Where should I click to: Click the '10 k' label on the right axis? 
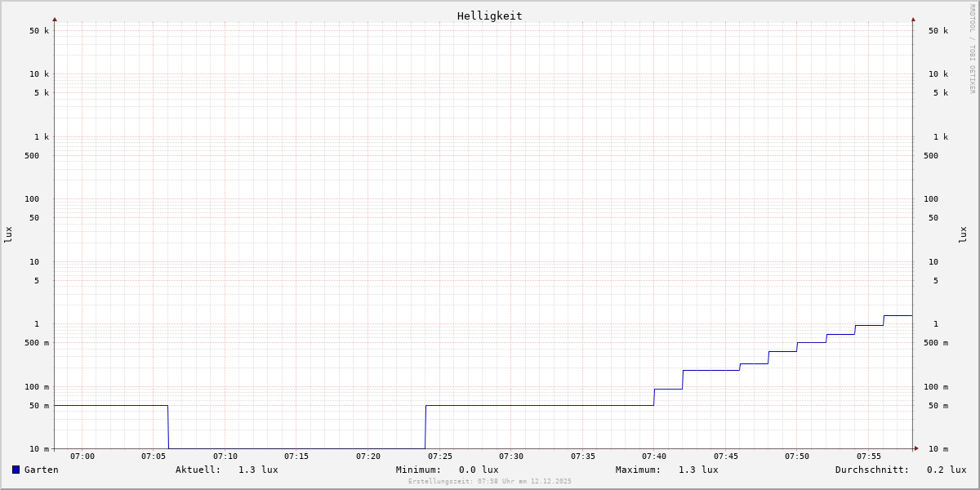click(938, 74)
